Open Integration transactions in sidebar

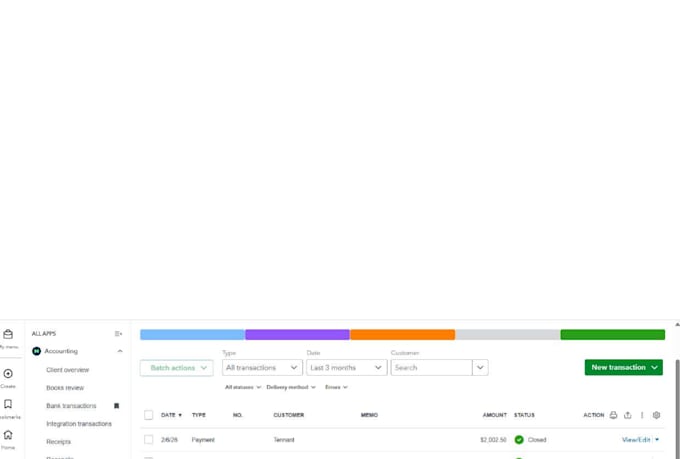tap(79, 424)
